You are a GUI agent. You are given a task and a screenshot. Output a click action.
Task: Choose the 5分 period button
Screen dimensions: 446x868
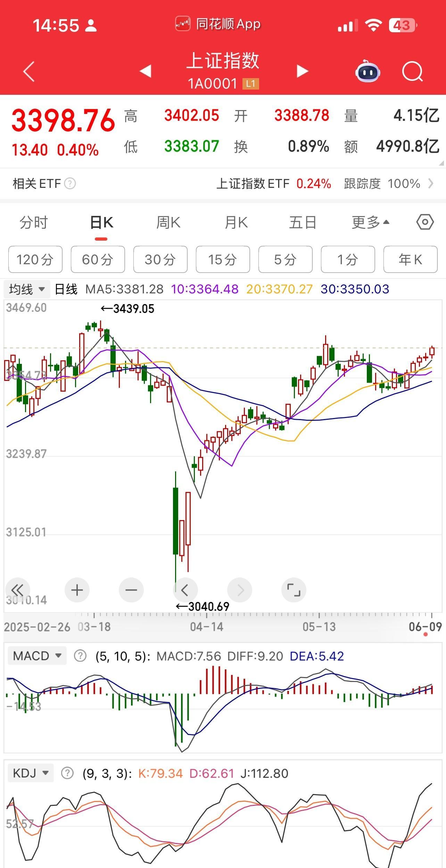click(285, 259)
